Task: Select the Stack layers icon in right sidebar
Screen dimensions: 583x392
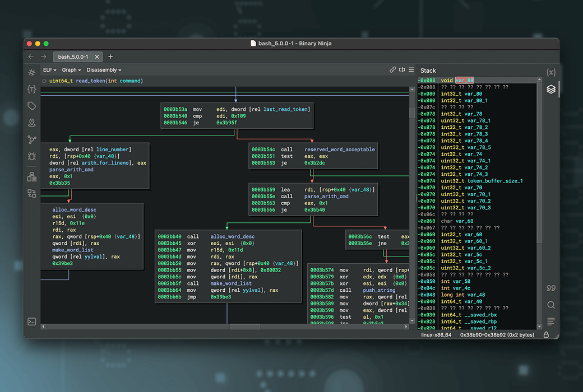Action: point(551,89)
